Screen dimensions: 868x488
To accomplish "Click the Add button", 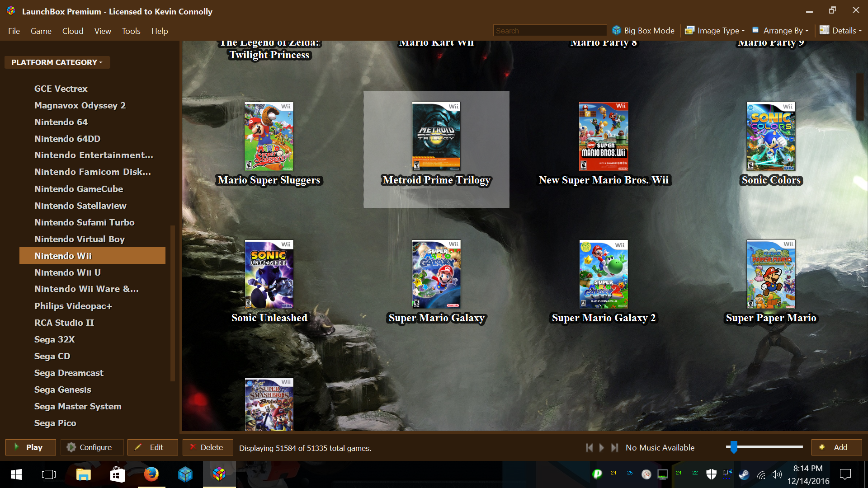I will pos(836,447).
